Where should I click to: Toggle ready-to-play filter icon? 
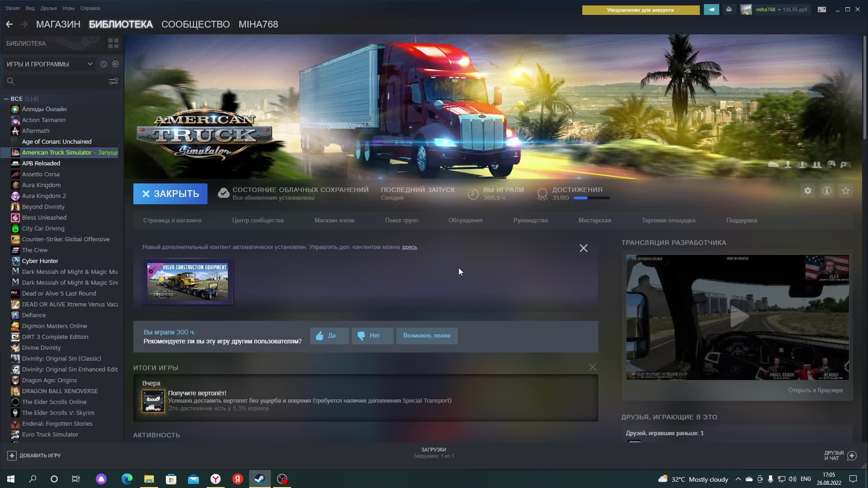[x=115, y=64]
